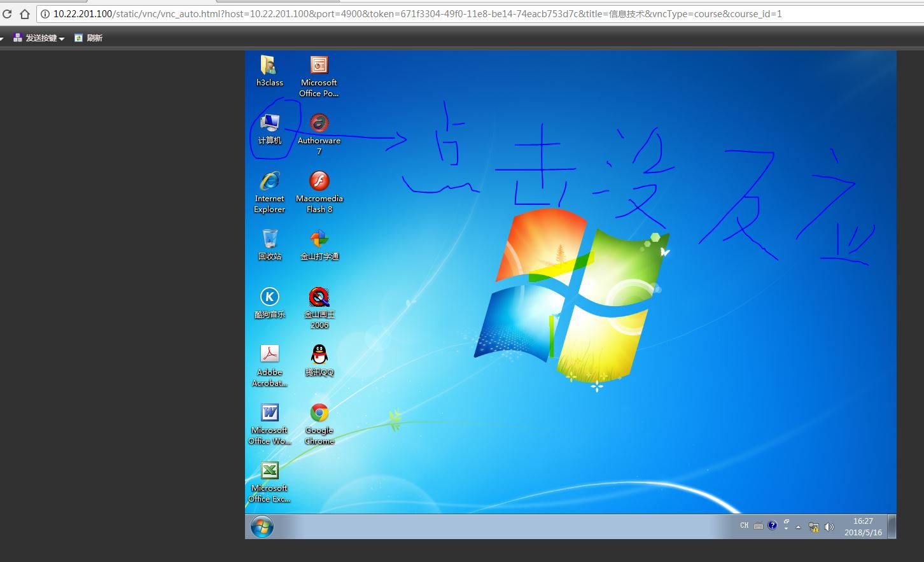
Task: Select the Microsoft Office PowerPoint desktop icon
Action: (x=319, y=76)
